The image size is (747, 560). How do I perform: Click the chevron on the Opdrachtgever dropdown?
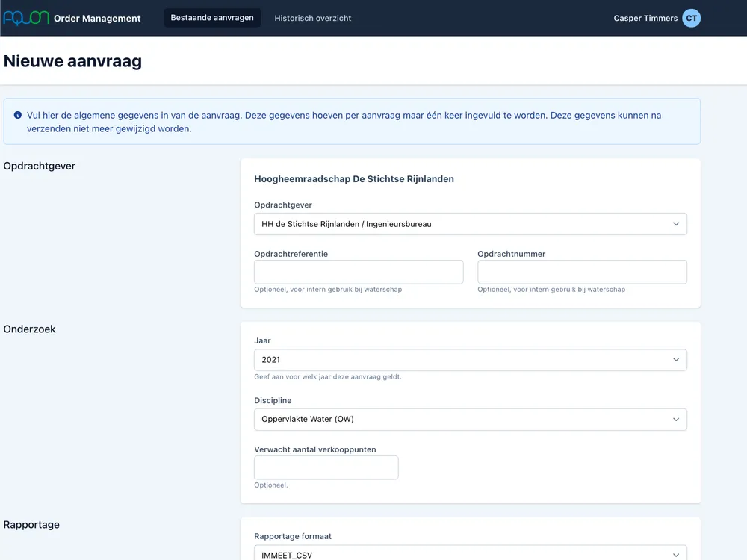coord(677,223)
